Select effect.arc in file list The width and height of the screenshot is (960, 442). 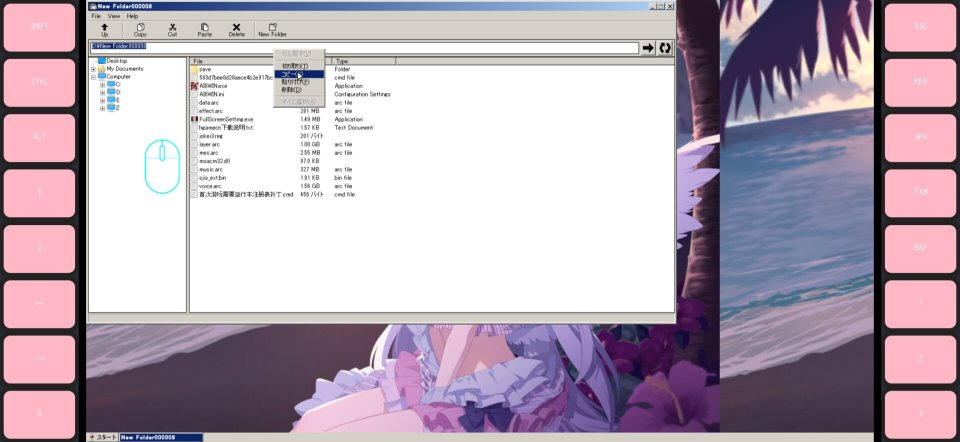211,111
